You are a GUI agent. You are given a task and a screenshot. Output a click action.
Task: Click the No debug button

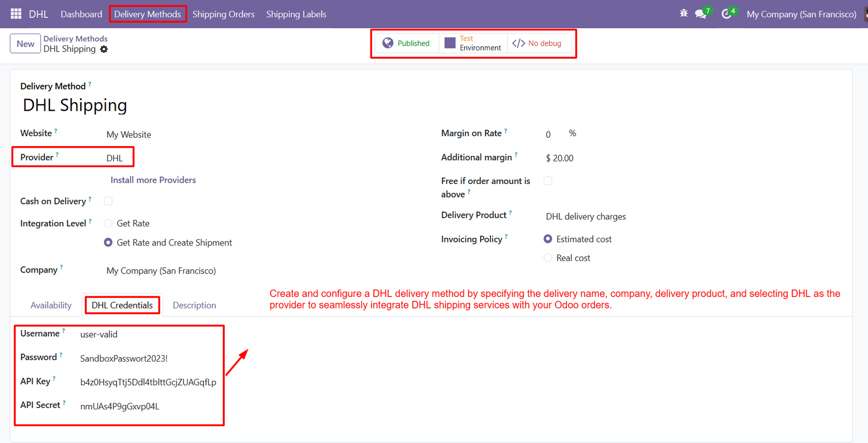(x=539, y=43)
